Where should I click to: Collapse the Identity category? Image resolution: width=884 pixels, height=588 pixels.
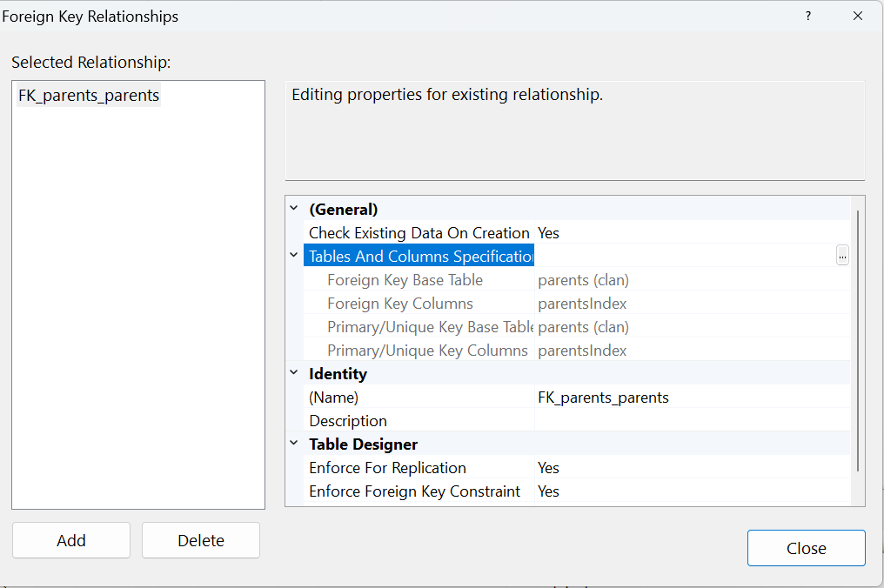(x=294, y=373)
